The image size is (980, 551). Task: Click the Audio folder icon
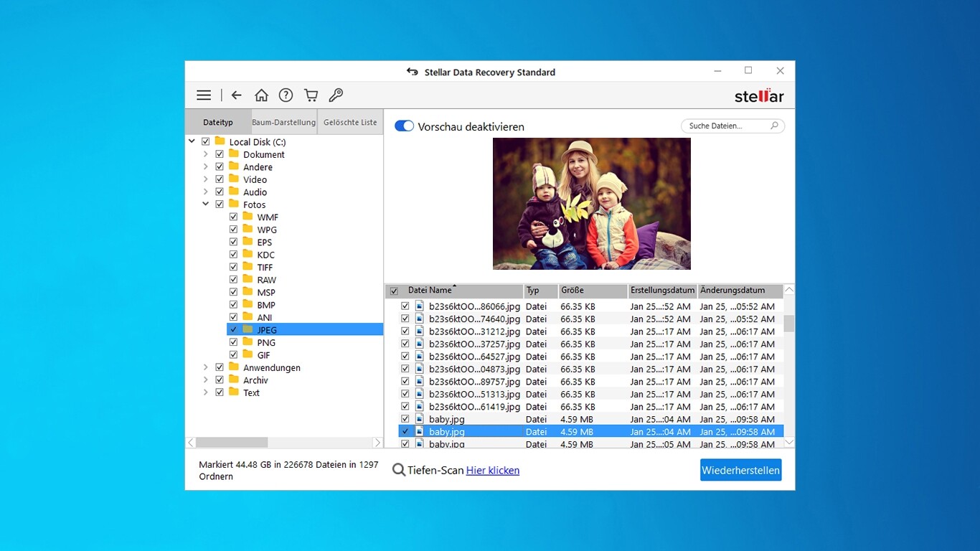coord(234,192)
